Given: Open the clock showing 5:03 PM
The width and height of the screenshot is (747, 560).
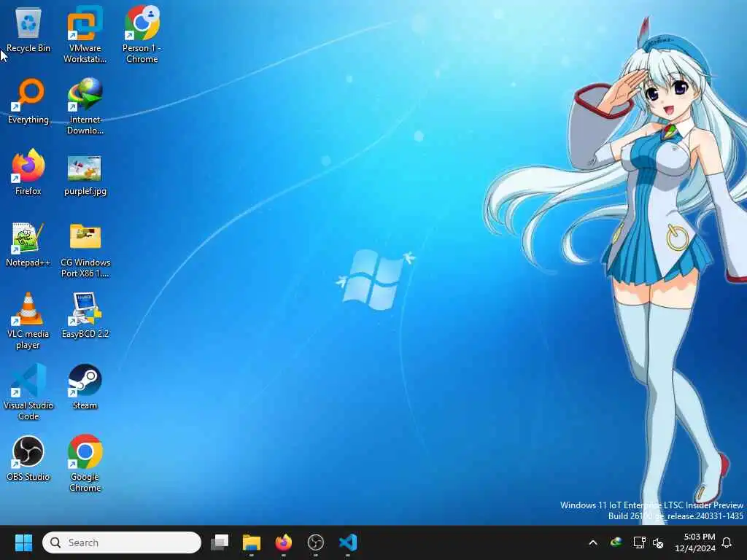Looking at the screenshot, I should coord(695,542).
